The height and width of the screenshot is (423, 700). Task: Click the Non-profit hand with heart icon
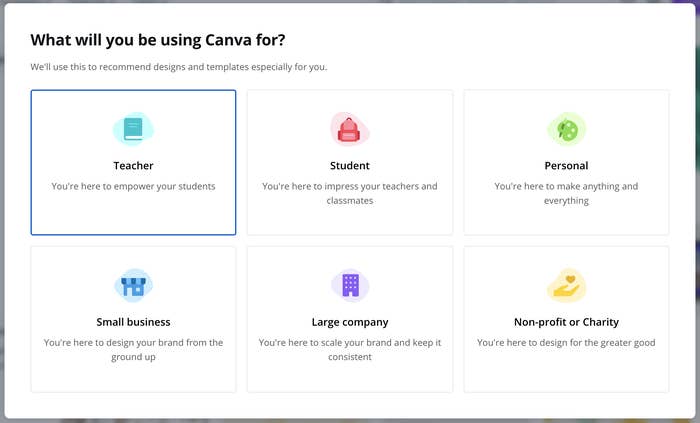[566, 286]
